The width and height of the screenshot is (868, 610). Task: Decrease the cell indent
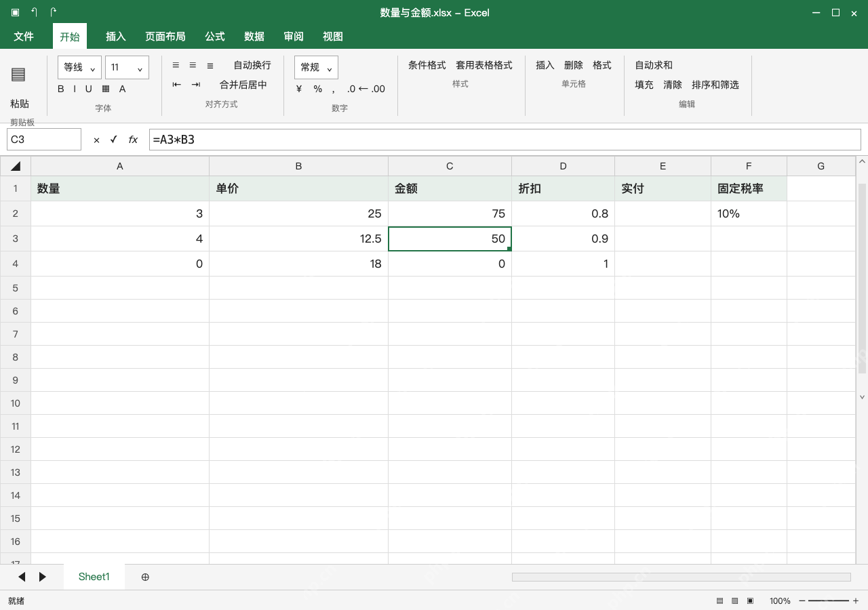(x=177, y=85)
